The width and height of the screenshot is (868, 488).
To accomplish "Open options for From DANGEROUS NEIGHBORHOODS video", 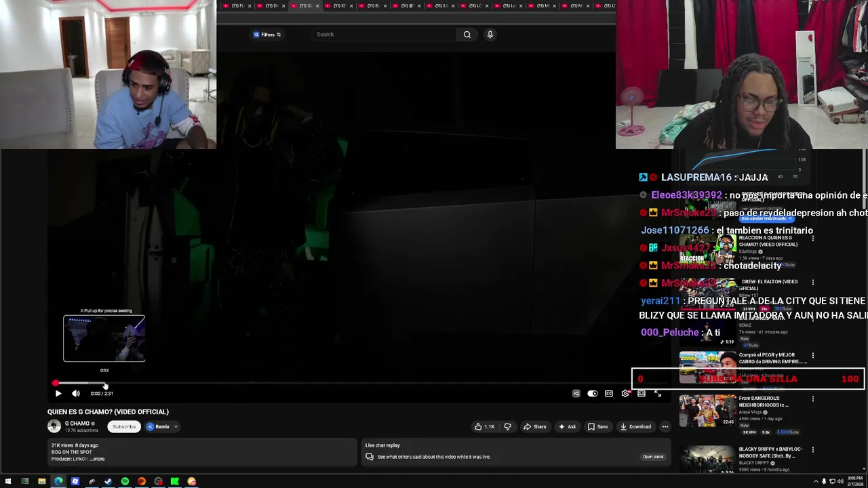I will tap(812, 399).
